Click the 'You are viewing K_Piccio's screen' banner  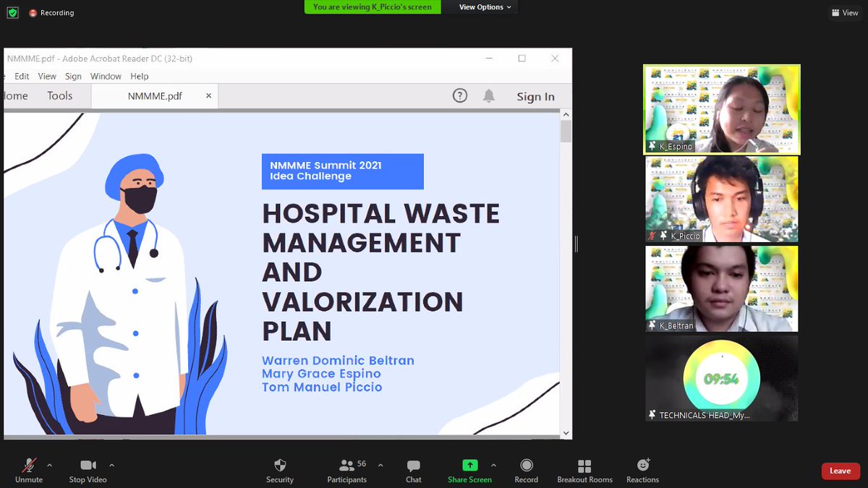pos(372,7)
